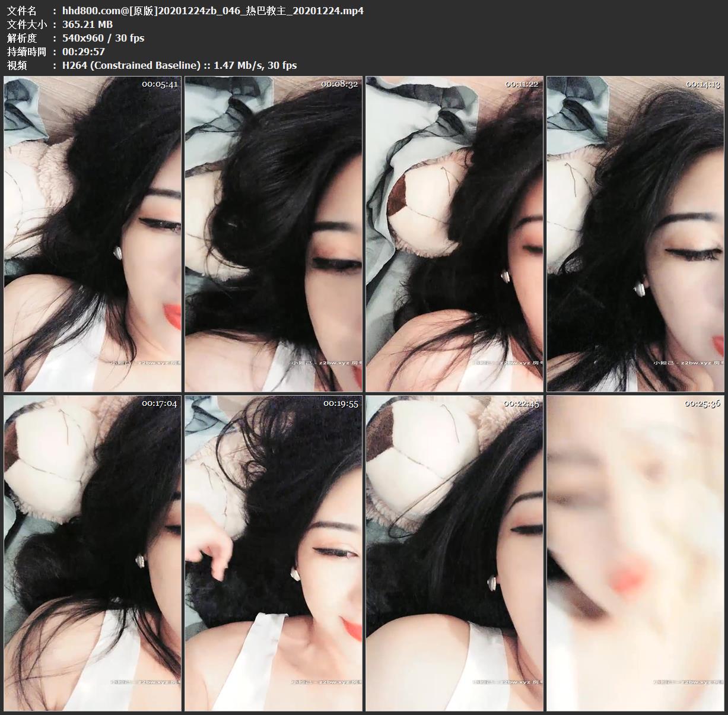Select the 00:11:22 timestamp text
Screen dimensions: 728x715
(x=522, y=84)
